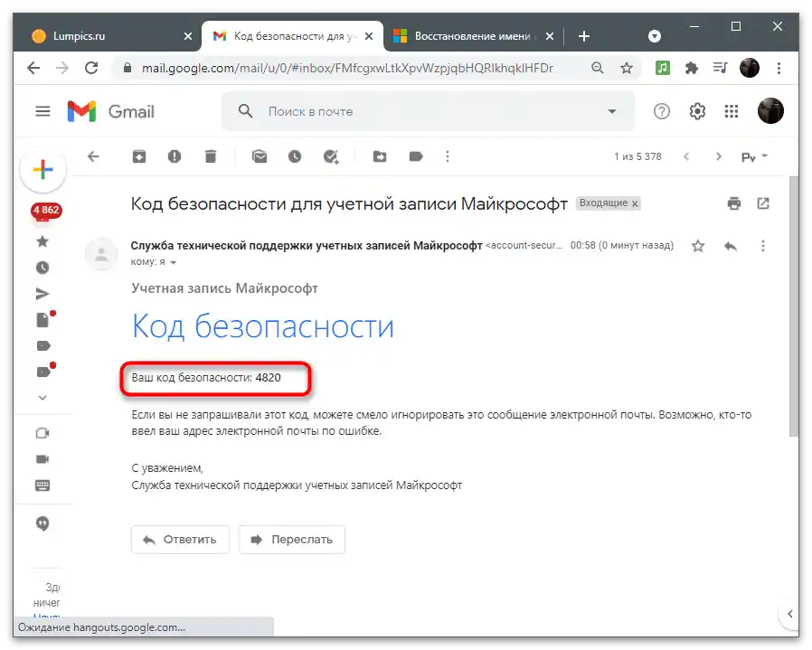Open the tab search dropdown circle

tap(655, 36)
